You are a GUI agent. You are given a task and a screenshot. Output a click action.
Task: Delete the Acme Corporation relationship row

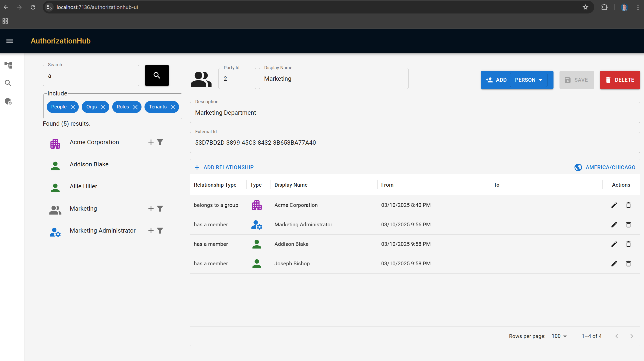coord(628,205)
